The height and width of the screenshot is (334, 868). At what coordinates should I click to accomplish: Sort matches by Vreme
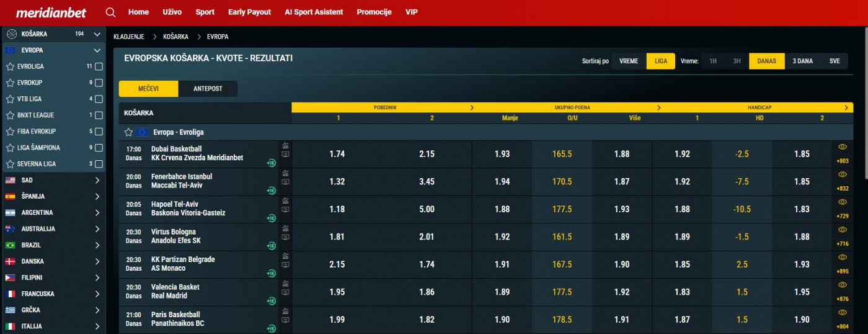pos(629,61)
